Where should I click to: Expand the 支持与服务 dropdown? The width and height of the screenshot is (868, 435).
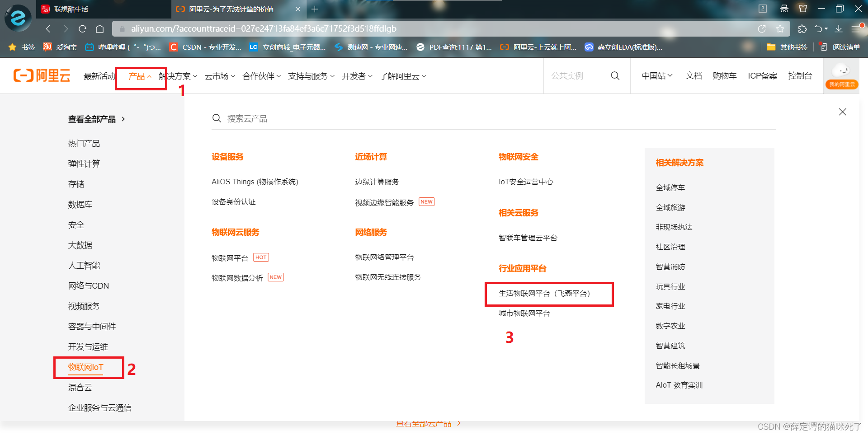tap(311, 76)
